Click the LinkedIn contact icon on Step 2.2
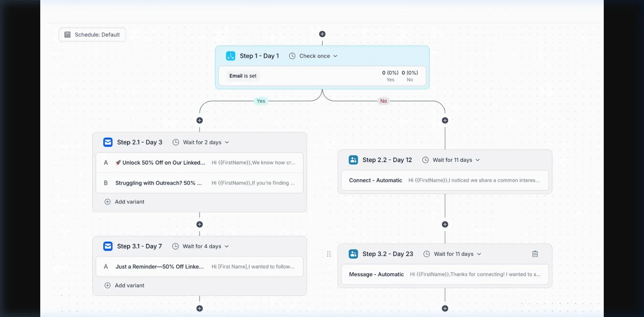This screenshot has width=644, height=317. [354, 160]
